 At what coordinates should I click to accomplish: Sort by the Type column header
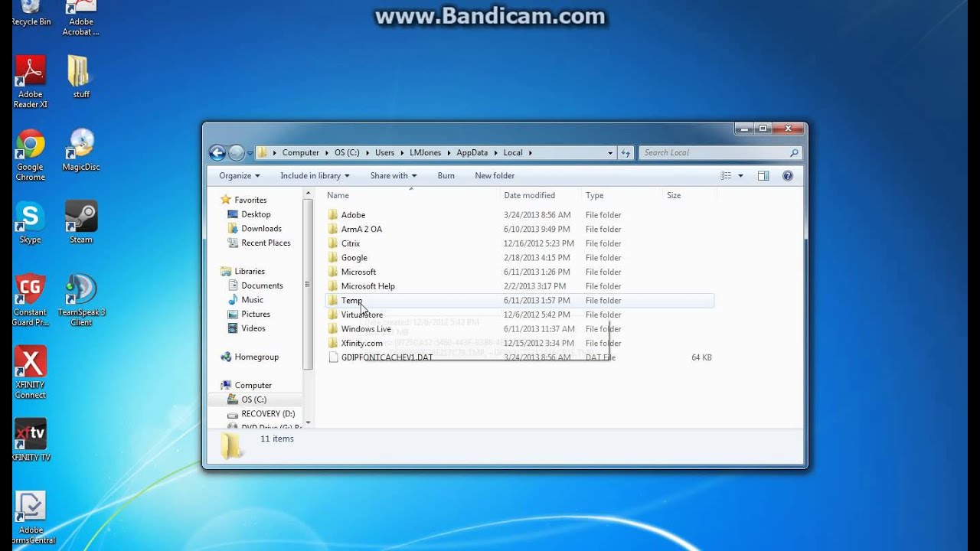(621, 195)
